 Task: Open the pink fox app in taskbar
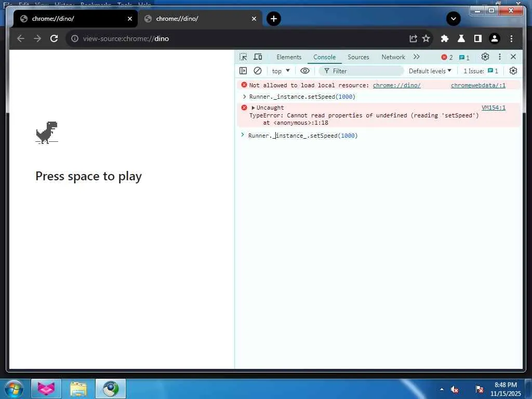click(46, 389)
